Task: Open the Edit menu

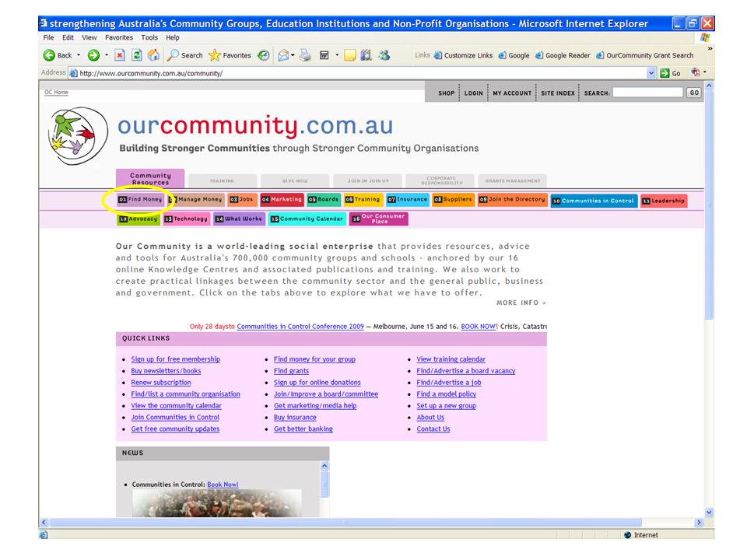Action: click(x=68, y=37)
